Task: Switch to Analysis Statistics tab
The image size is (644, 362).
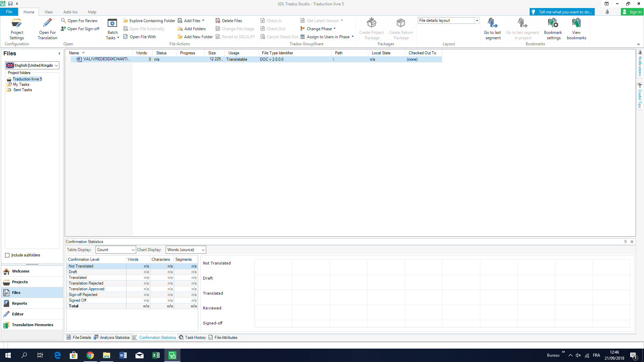Action: 112,338
